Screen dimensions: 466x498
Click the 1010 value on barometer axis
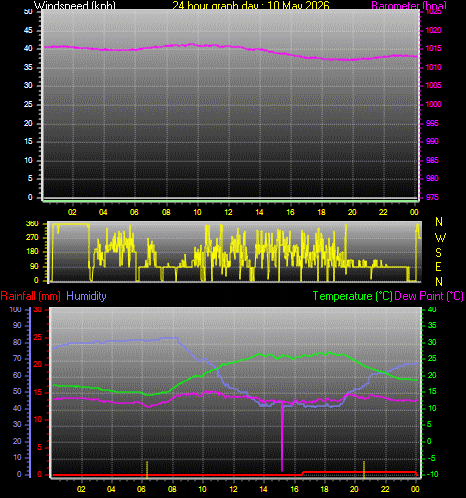[433, 67]
